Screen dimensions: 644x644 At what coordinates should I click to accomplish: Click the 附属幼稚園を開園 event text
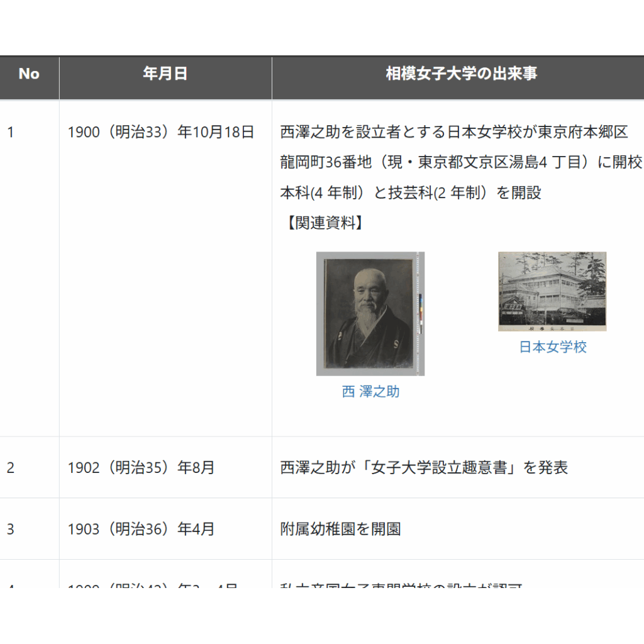coord(340,530)
